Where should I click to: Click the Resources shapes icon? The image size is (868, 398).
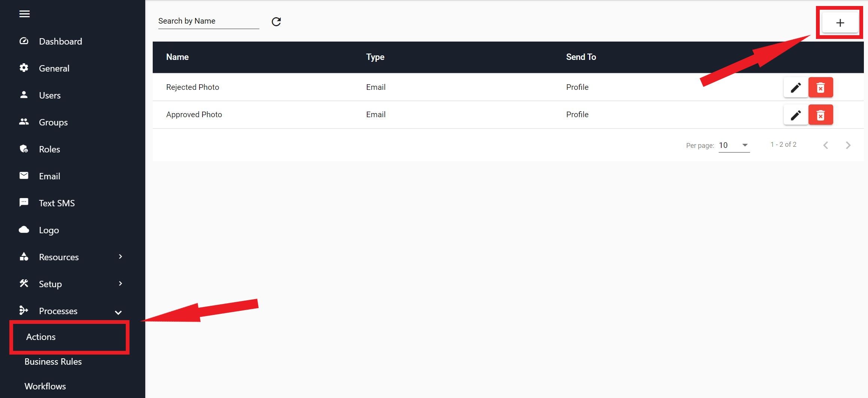pos(24,256)
